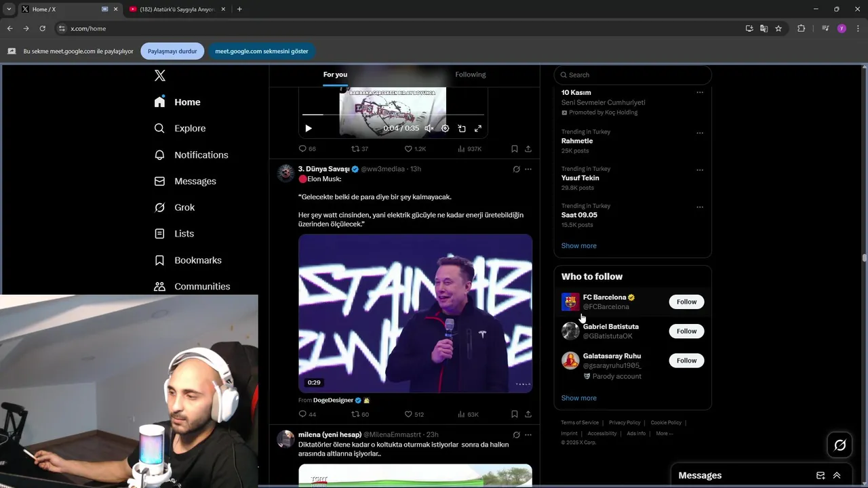
Task: Open Lists in the sidebar
Action: pyautogui.click(x=174, y=233)
